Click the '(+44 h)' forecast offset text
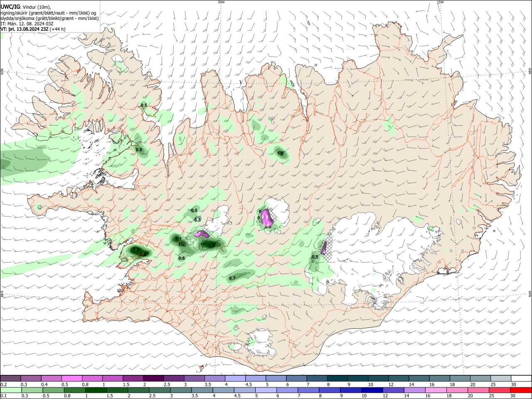The width and height of the screenshot is (532, 399). click(x=57, y=29)
